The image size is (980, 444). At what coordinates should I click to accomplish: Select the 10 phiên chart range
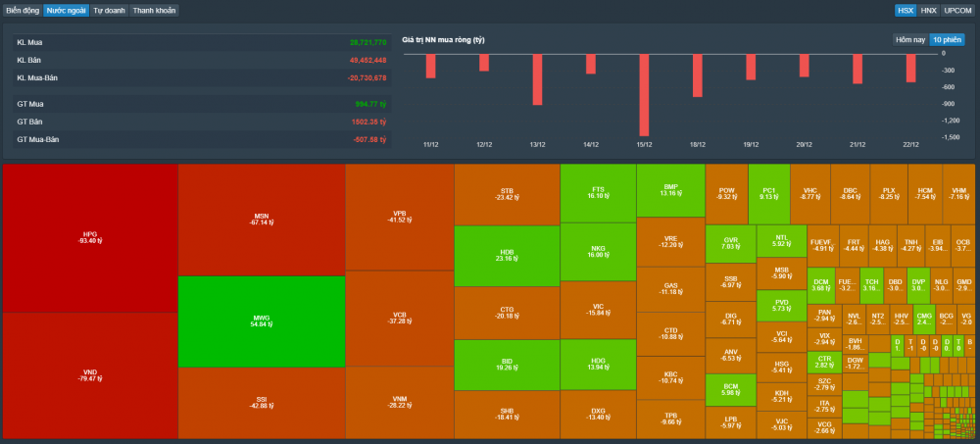tap(946, 39)
